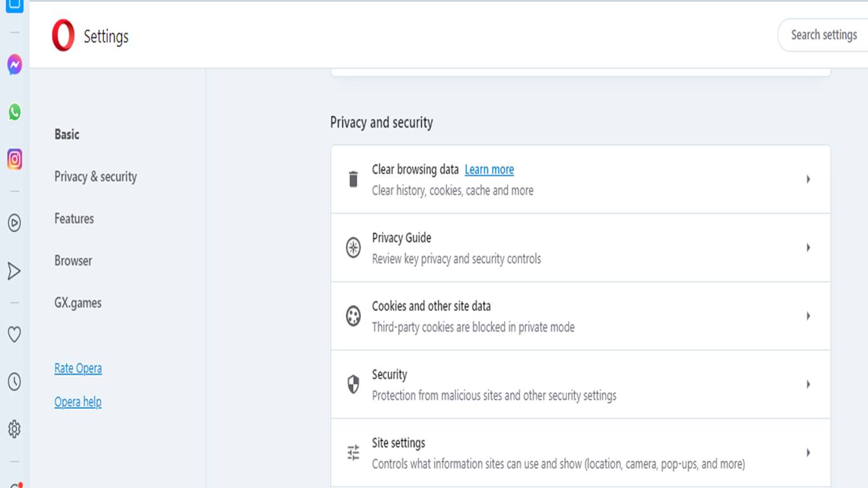Open WhatsApp in the sidebar

point(14,112)
